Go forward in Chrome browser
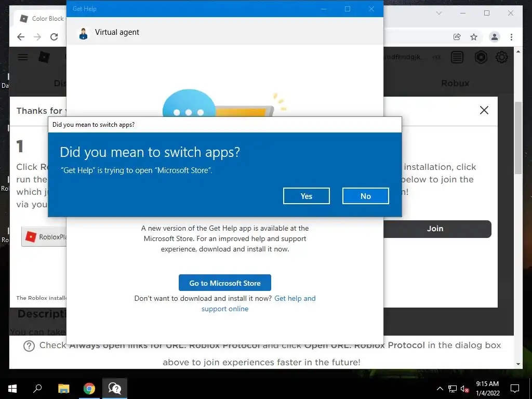The width and height of the screenshot is (532, 399). pos(37,37)
